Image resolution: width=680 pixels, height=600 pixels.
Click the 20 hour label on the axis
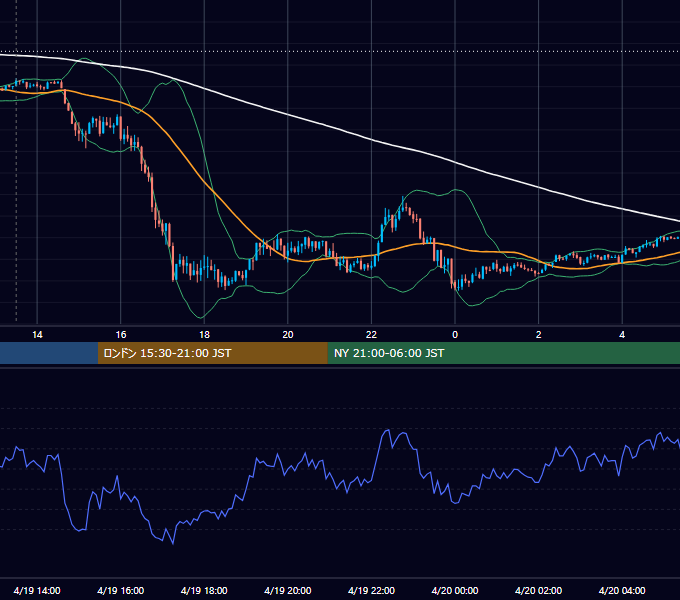click(288, 335)
